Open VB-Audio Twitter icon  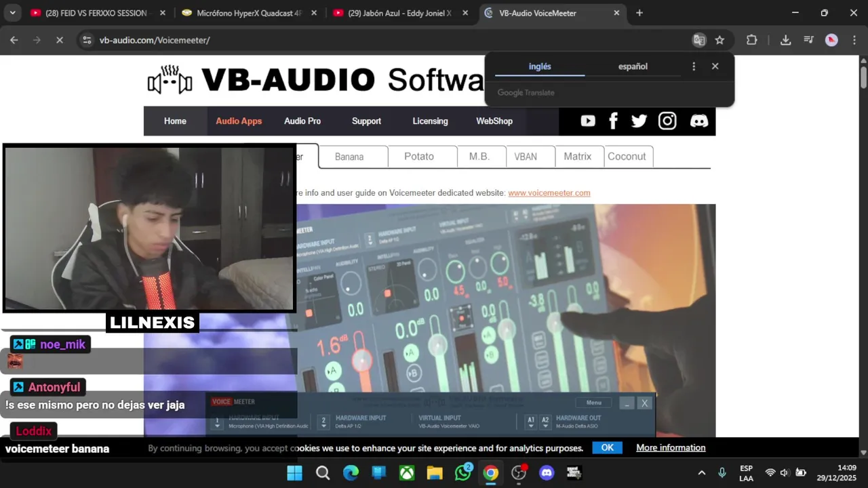coord(639,121)
